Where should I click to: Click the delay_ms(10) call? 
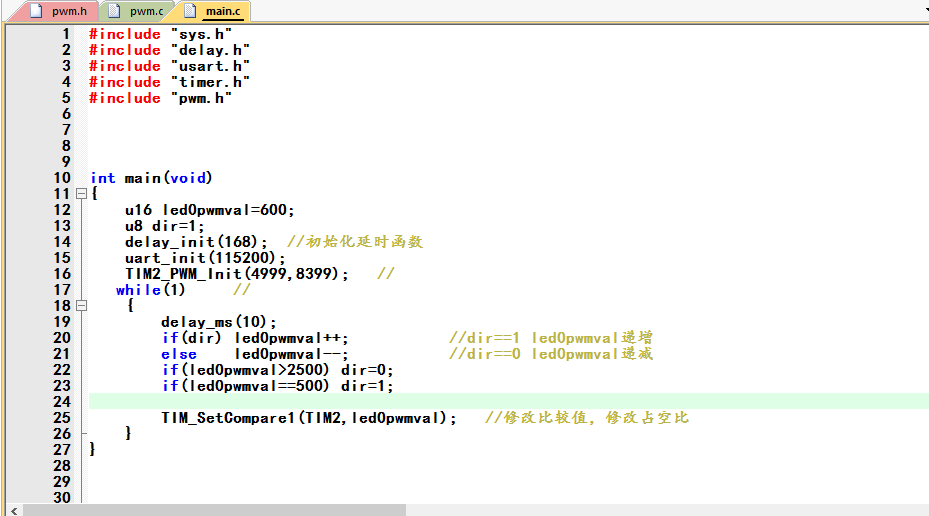(219, 322)
